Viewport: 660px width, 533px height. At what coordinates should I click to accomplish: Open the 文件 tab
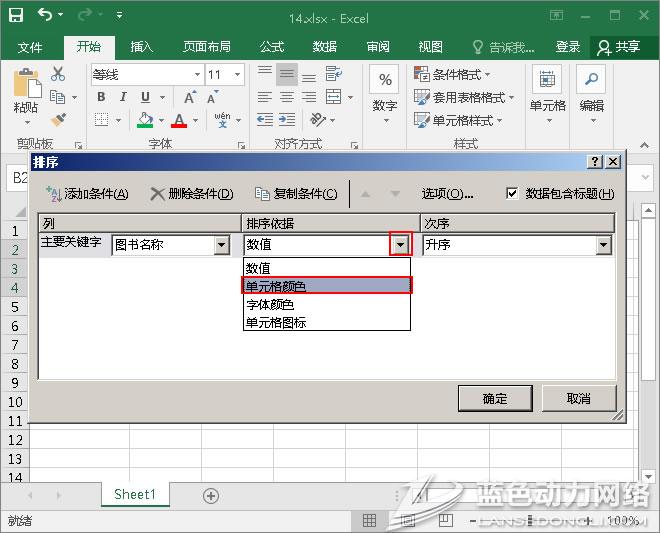pyautogui.click(x=30, y=47)
